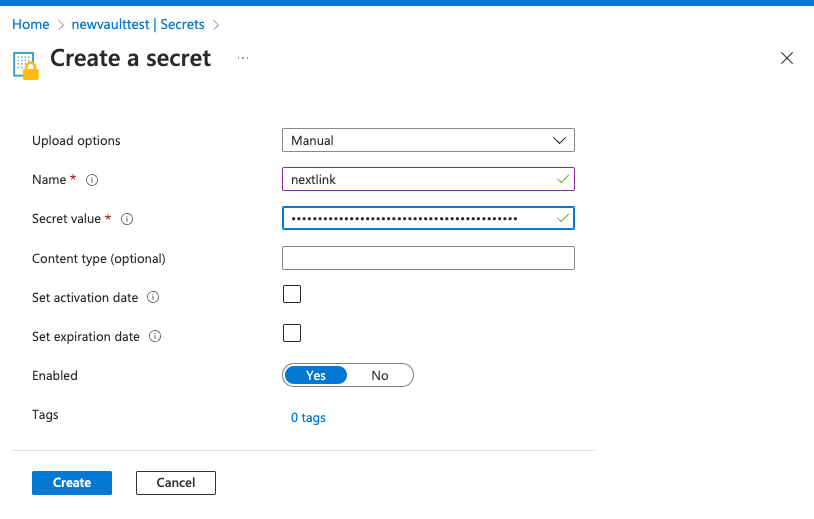
Task: Click info icon beside Set activation date
Action: click(x=153, y=298)
